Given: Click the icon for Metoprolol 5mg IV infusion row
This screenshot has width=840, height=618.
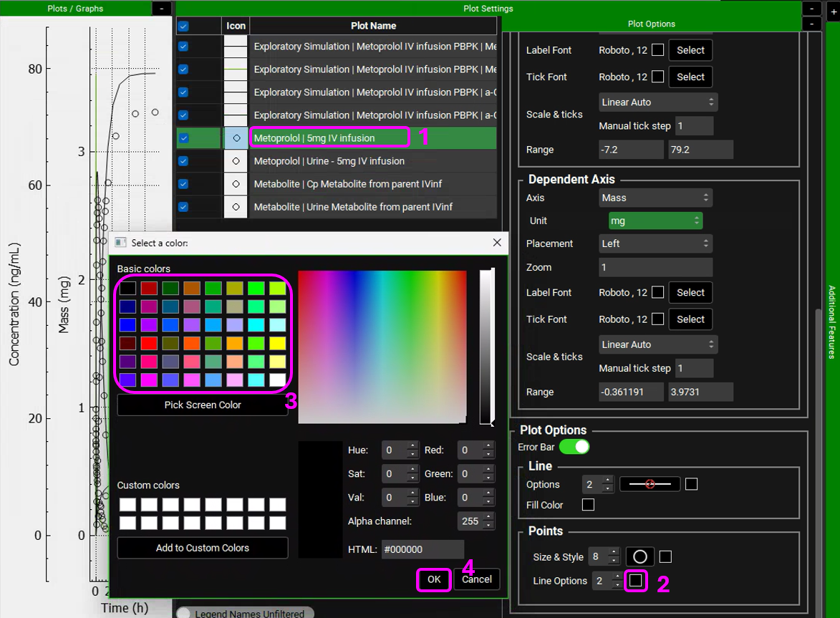Looking at the screenshot, I should 236,138.
